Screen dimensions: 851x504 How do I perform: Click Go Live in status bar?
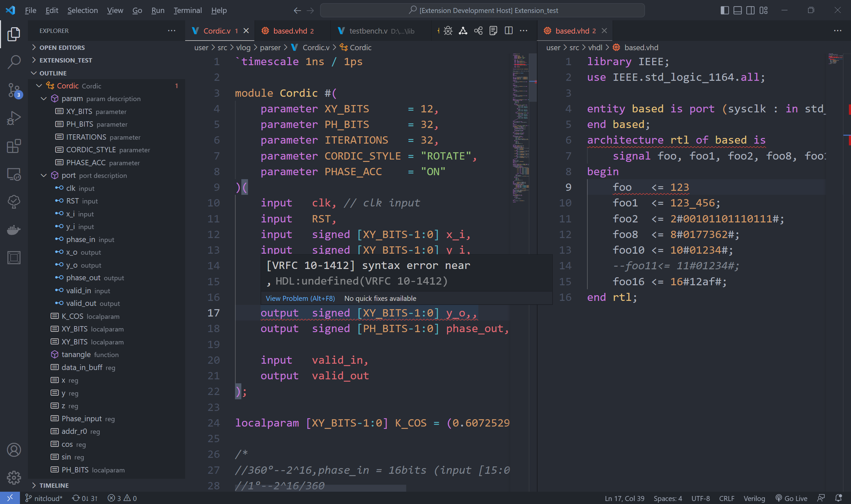(791, 498)
